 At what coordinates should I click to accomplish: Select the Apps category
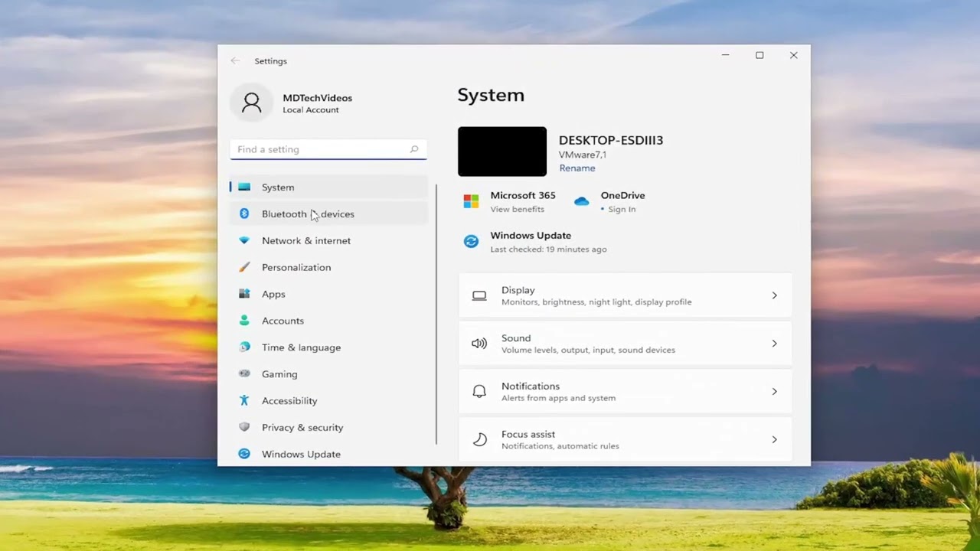328,294
